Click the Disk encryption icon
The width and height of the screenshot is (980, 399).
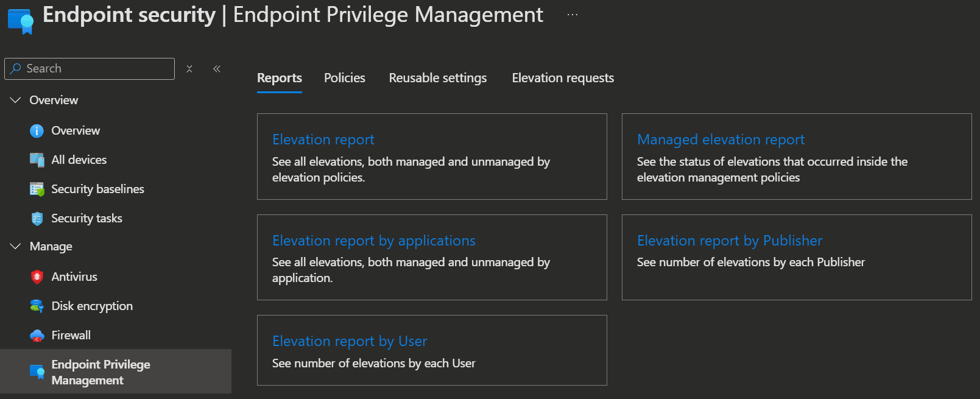point(37,306)
